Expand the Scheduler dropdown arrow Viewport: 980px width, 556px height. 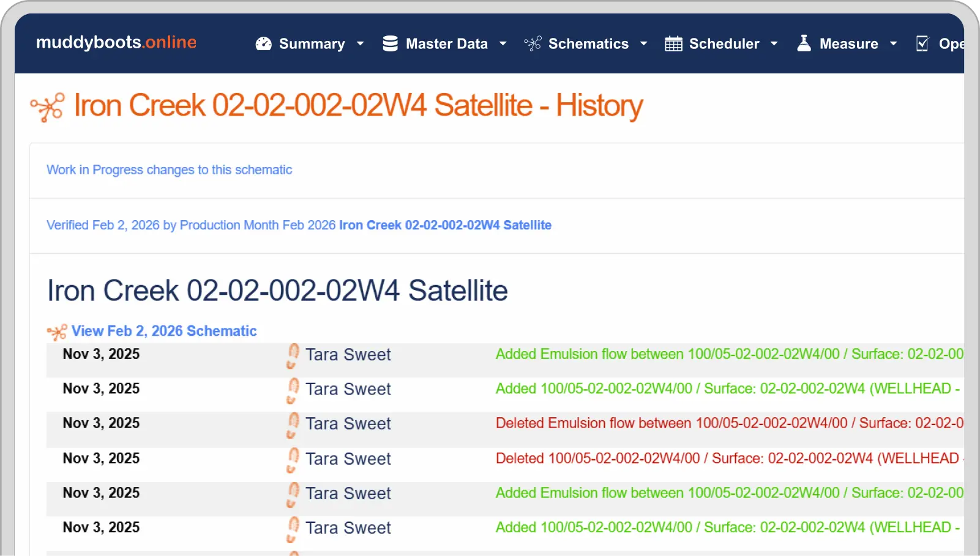pos(774,44)
